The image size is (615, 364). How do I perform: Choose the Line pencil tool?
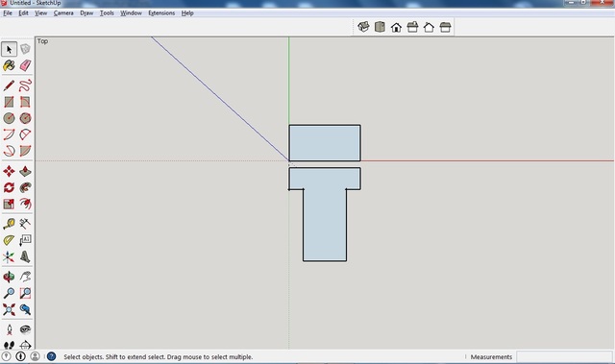click(x=9, y=85)
